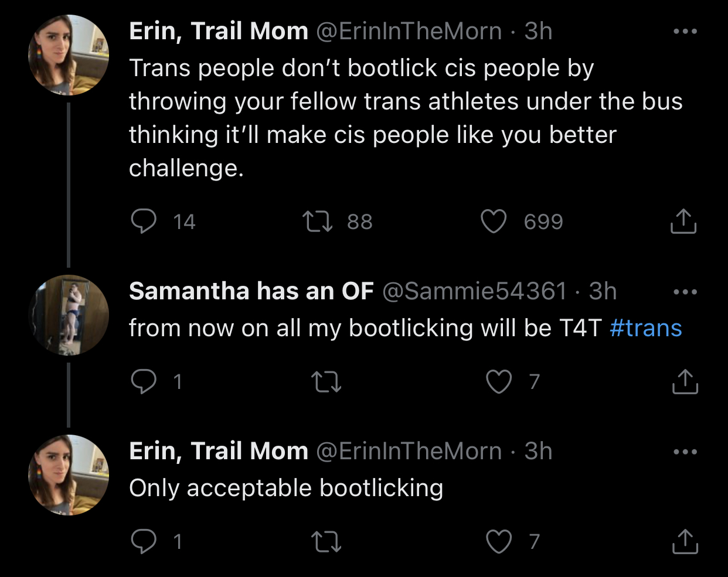
Task: Open Samantha's profile picture
Action: click(x=69, y=315)
